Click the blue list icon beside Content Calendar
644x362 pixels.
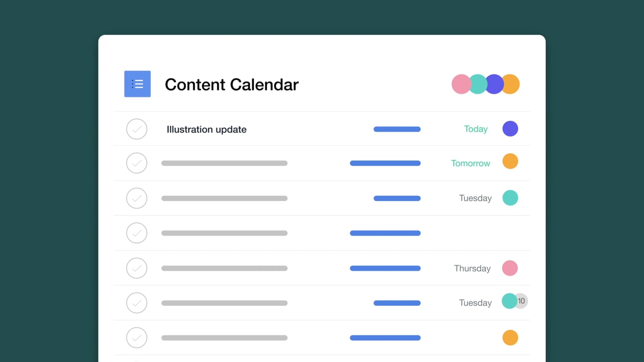point(137,84)
